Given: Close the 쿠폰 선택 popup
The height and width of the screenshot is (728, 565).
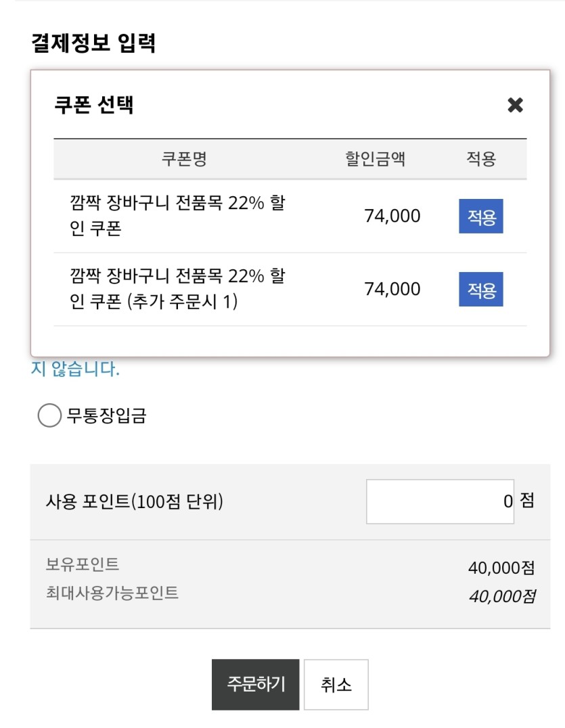Looking at the screenshot, I should click(x=515, y=105).
